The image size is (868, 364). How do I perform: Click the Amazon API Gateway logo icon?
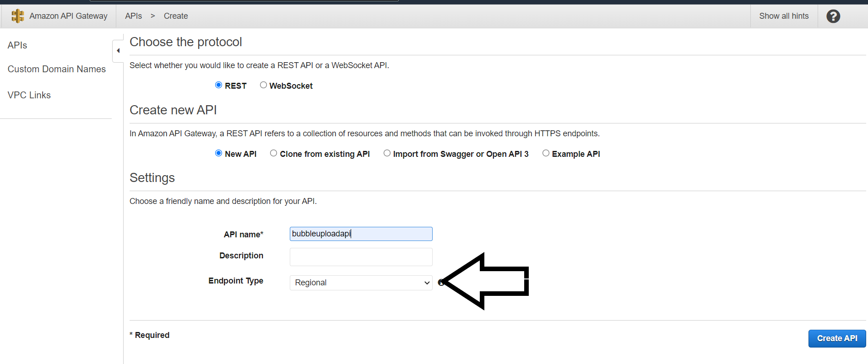point(17,16)
